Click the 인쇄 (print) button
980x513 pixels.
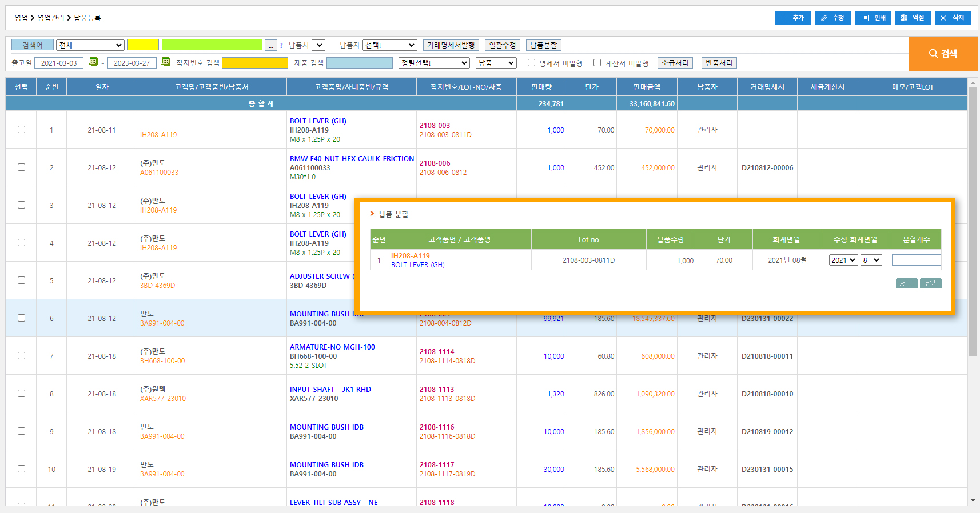873,18
